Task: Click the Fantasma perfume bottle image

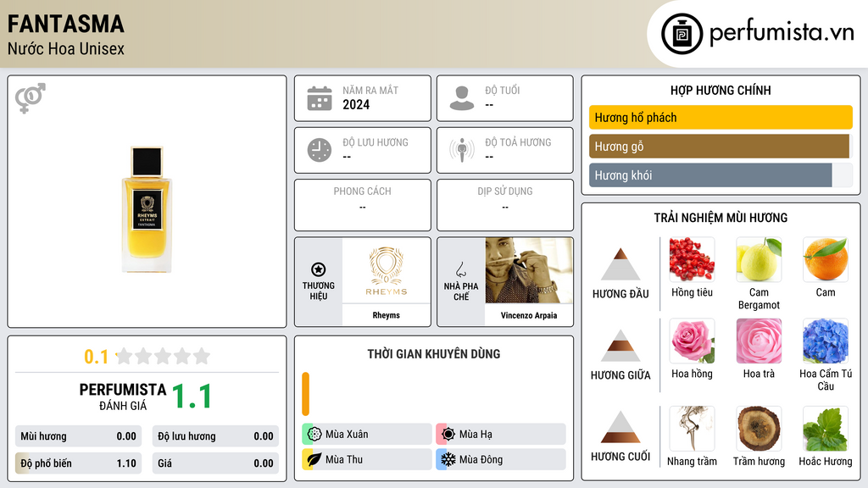Action: pyautogui.click(x=147, y=209)
